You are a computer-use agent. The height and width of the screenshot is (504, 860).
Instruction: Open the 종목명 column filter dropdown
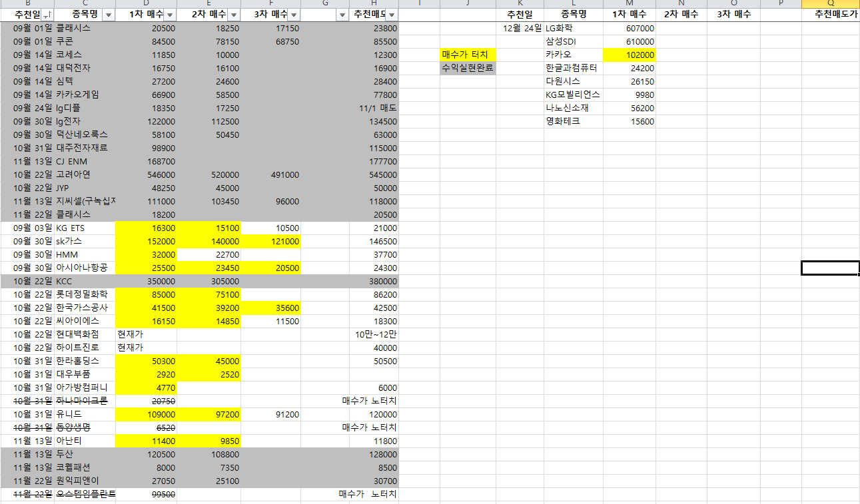coord(109,15)
